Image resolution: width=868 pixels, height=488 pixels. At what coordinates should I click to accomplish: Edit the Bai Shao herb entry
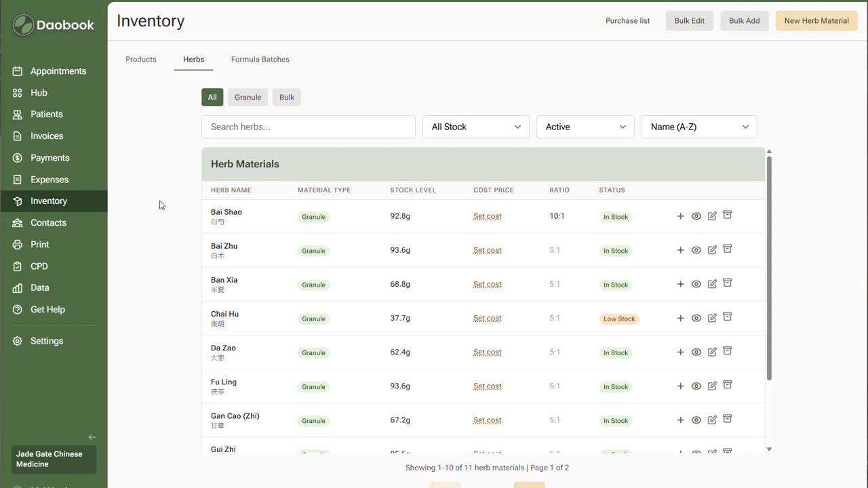[712, 216]
